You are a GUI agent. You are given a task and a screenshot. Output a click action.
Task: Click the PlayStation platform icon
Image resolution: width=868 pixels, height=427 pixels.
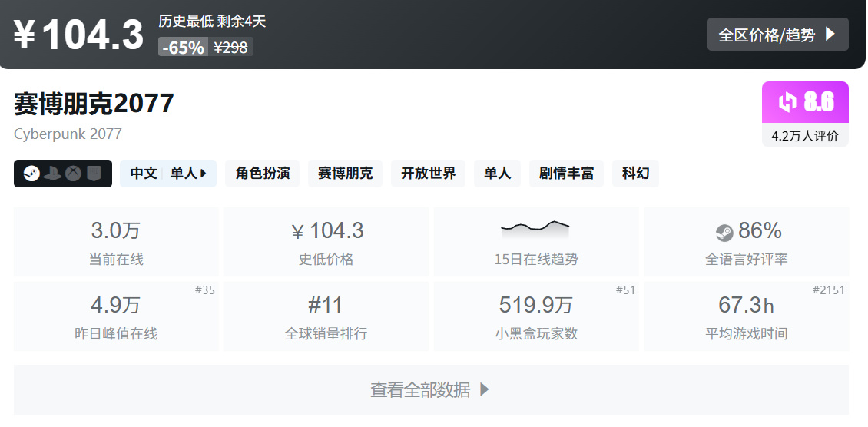point(52,174)
